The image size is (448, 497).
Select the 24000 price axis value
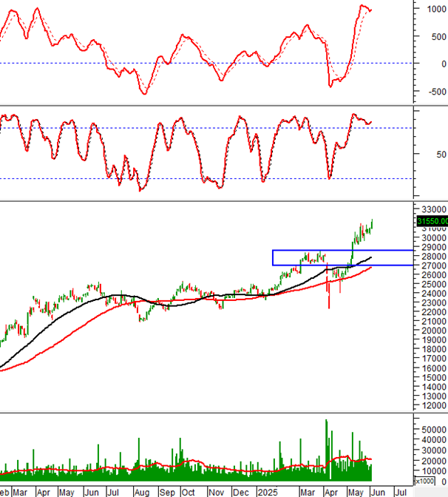(434, 294)
